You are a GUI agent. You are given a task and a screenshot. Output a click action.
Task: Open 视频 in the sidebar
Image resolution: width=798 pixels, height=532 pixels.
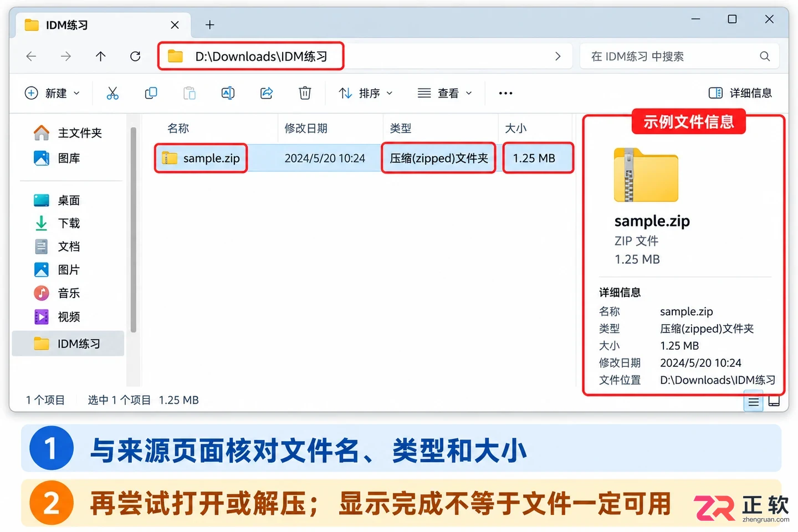point(57,317)
